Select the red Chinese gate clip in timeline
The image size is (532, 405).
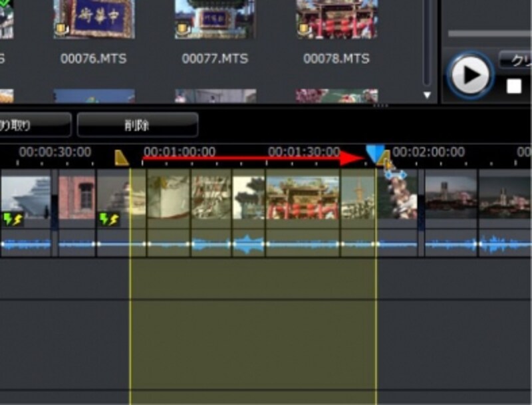pos(303,198)
